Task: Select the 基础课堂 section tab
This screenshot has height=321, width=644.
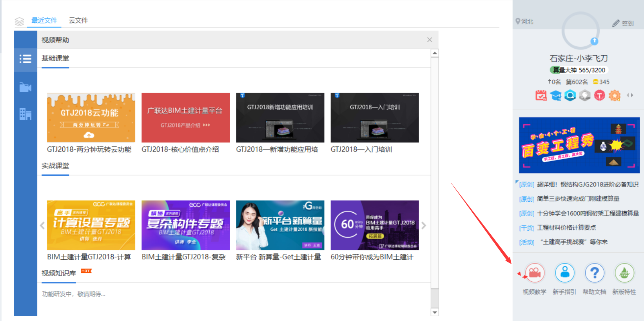Action: 55,58
